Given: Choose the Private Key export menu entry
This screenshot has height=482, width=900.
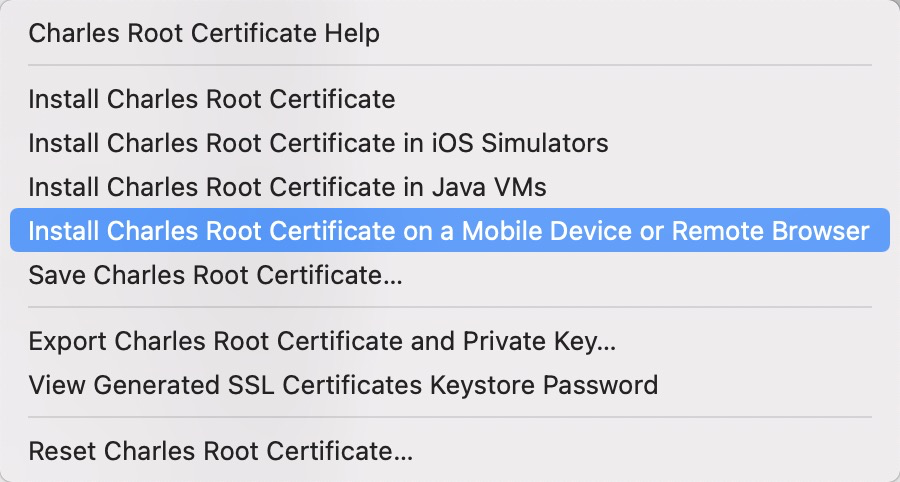Looking at the screenshot, I should pyautogui.click(x=322, y=341).
